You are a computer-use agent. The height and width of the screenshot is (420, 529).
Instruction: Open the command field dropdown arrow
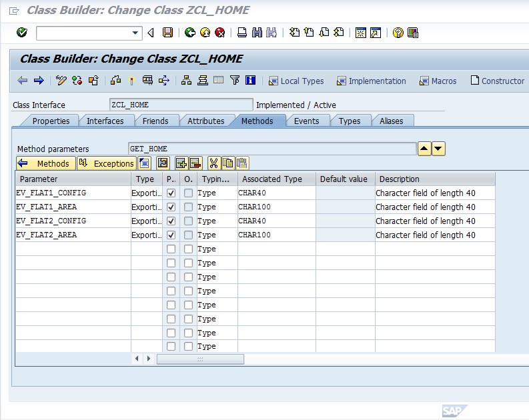pos(135,33)
